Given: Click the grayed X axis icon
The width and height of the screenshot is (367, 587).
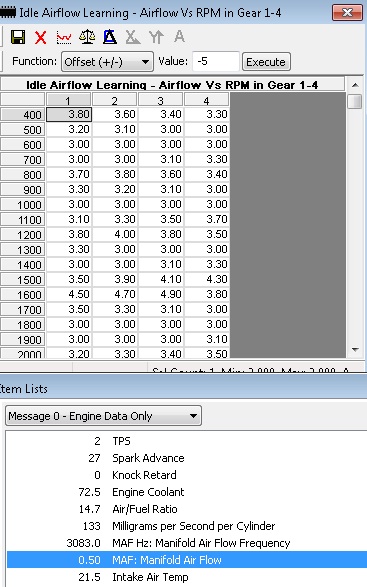Looking at the screenshot, I should 133,37.
